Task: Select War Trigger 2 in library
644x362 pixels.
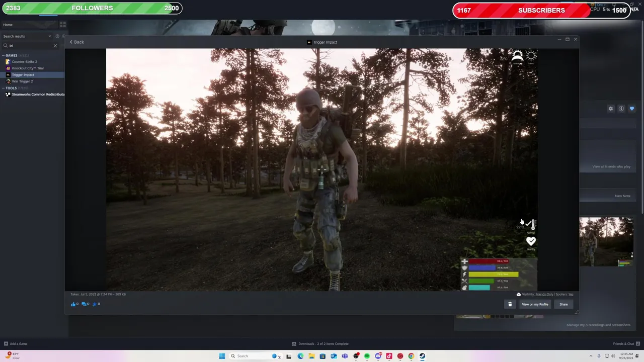Action: pos(22,81)
